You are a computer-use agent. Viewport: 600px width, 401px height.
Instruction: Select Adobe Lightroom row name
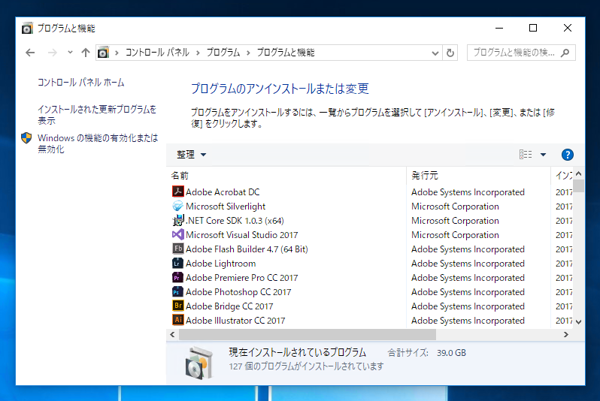221,263
